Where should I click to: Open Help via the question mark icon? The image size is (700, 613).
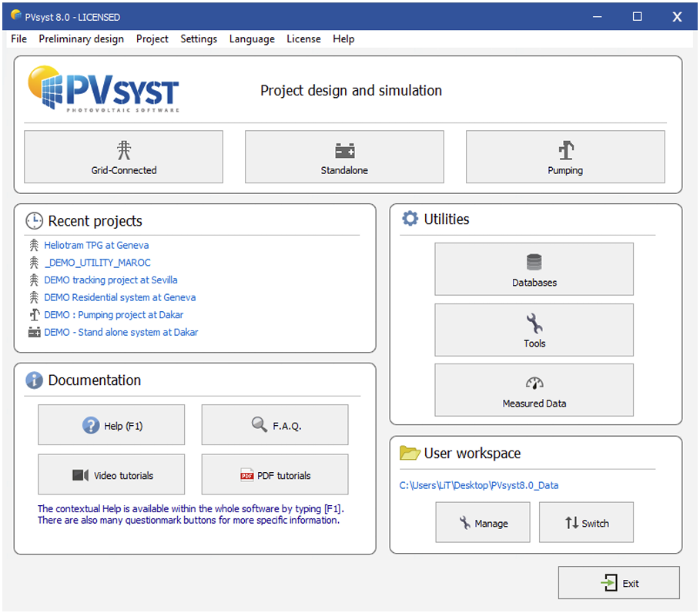point(111,424)
